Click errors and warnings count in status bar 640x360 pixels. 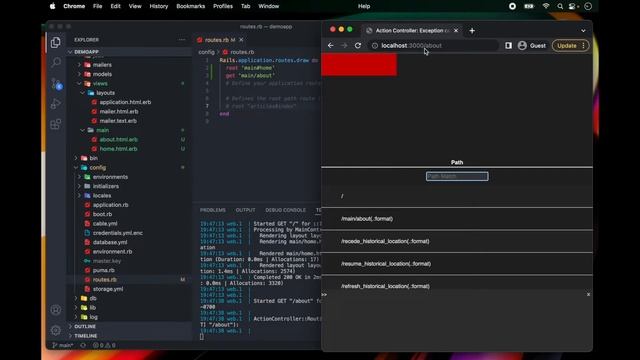pos(104,345)
